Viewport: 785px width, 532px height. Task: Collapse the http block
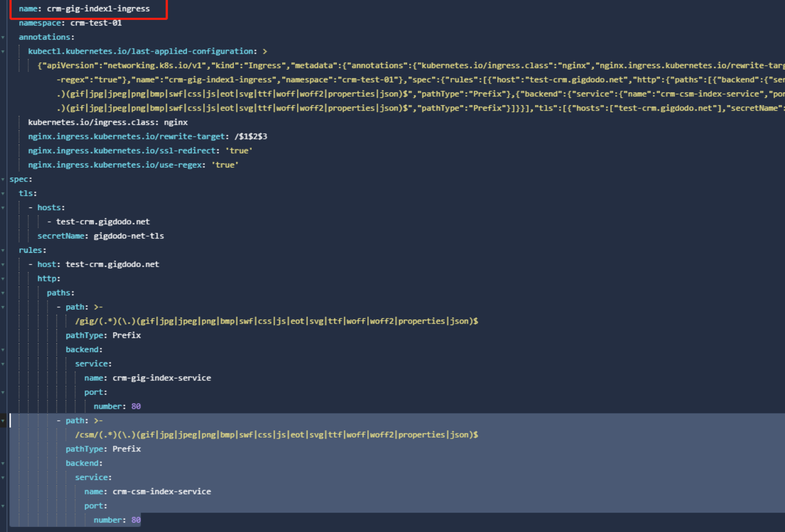click(3, 279)
